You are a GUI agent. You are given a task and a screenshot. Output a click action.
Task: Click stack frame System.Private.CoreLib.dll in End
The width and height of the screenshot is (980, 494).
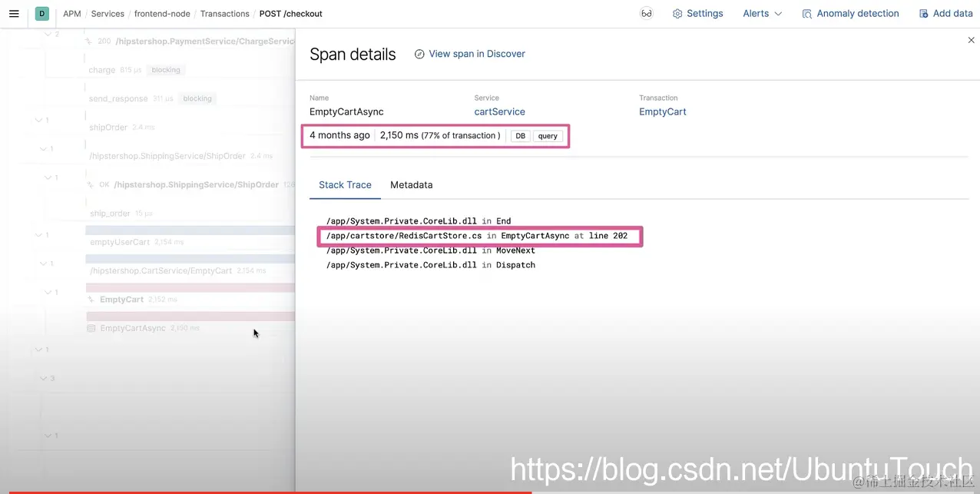point(419,221)
